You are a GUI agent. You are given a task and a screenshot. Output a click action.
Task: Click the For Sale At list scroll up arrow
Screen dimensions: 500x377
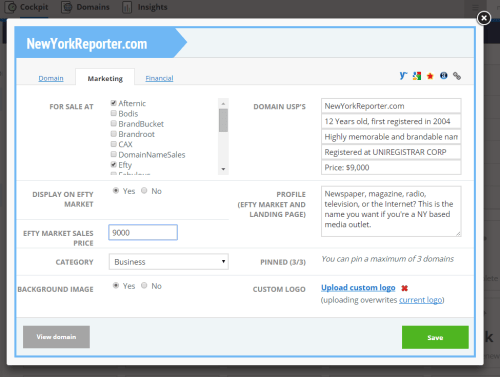pyautogui.click(x=223, y=103)
